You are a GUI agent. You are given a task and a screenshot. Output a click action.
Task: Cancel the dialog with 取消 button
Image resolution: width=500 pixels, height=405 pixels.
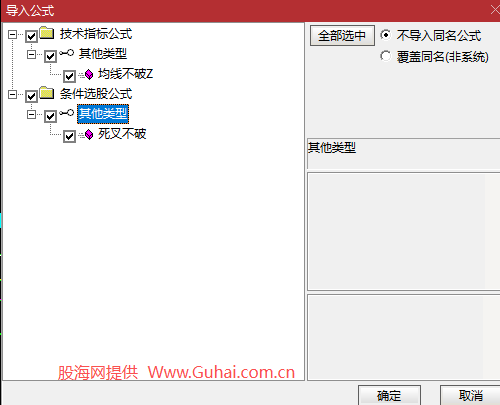coord(470,396)
